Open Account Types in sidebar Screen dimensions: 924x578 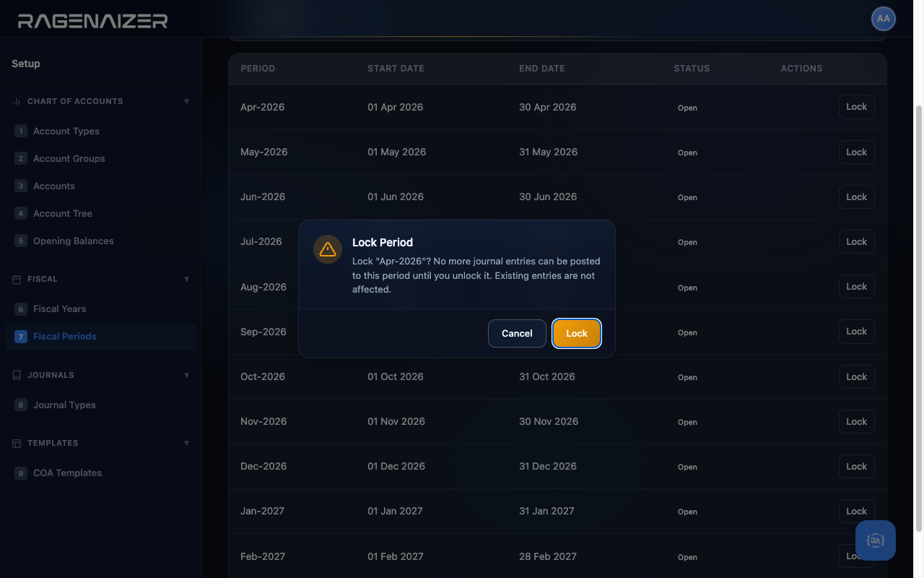coord(100,131)
